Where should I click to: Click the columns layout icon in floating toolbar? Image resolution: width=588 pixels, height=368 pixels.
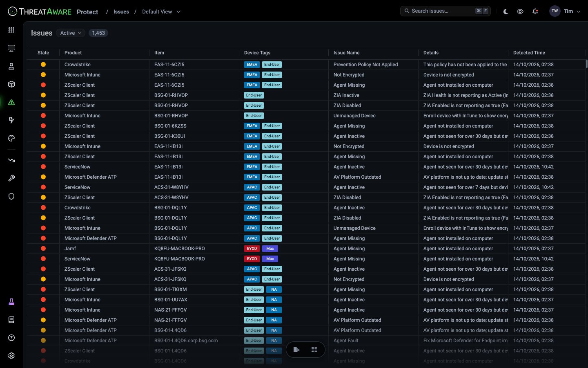(314, 350)
